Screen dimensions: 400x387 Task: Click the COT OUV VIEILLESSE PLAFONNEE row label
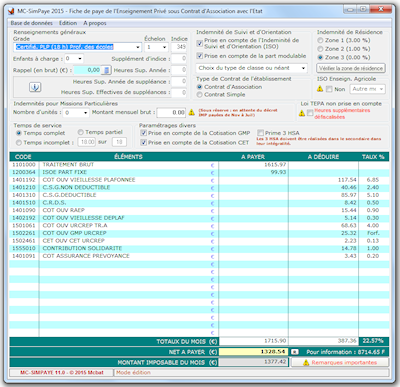[x=89, y=180]
